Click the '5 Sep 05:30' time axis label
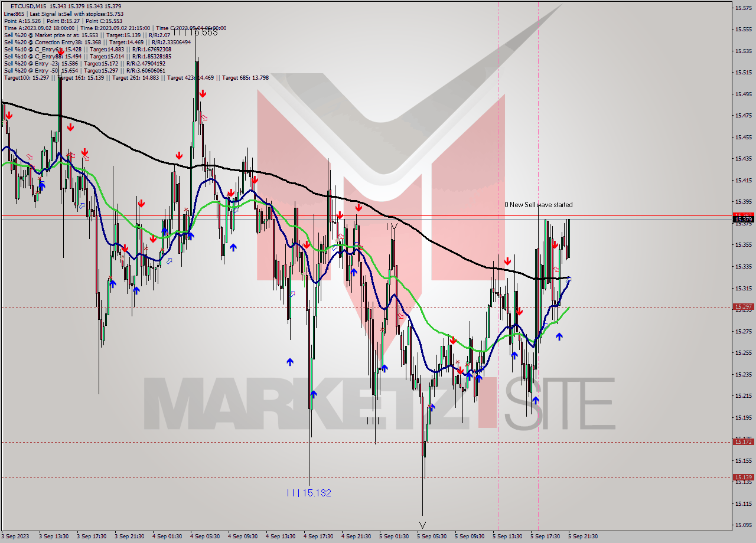The height and width of the screenshot is (543, 756). click(432, 537)
